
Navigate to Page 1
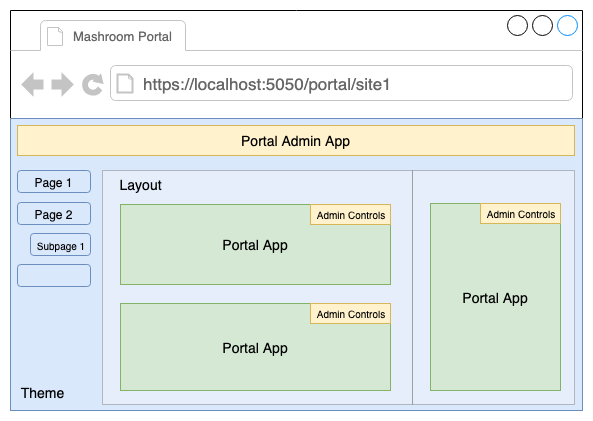[54, 182]
